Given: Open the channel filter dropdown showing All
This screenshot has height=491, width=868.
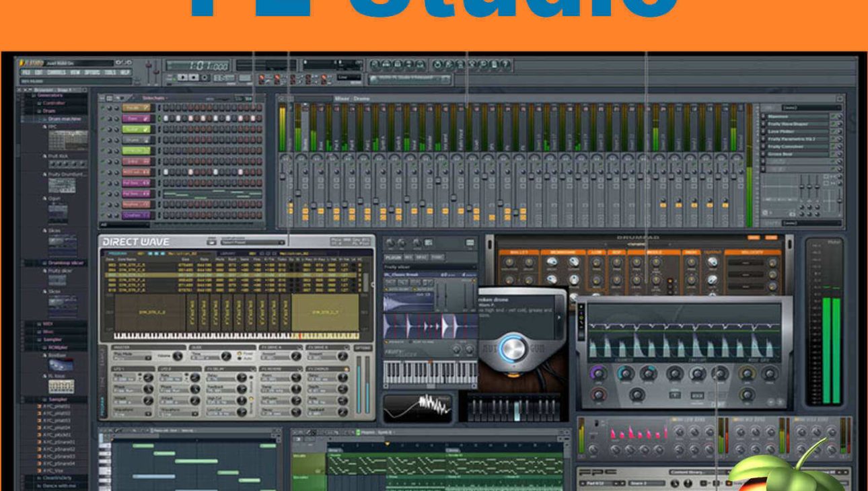Looking at the screenshot, I should point(124,225).
